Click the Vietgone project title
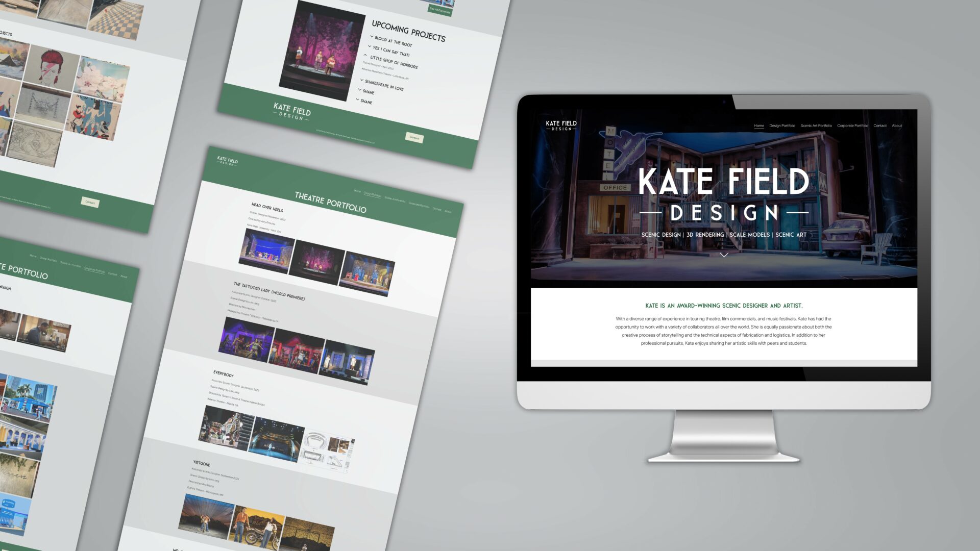Screen dimensions: 980x551 (202, 463)
